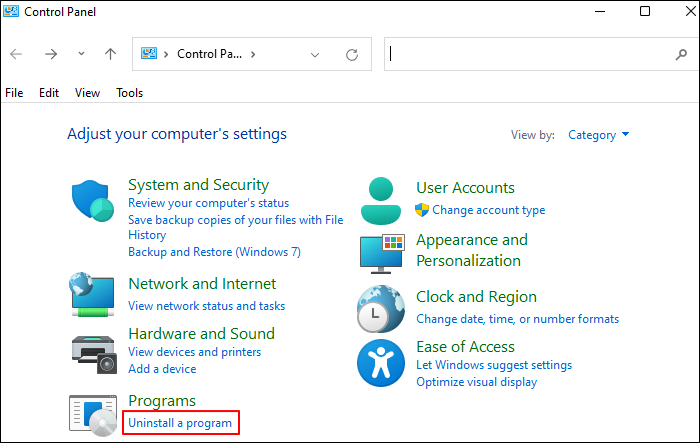This screenshot has width=700, height=443.
Task: Open the Tools menu
Action: 129,93
